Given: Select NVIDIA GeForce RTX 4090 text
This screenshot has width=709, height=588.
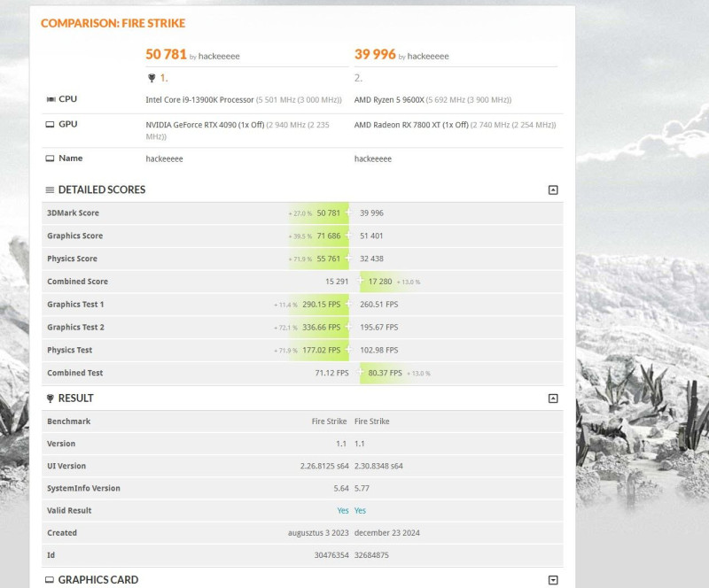Looking at the screenshot, I should click(191, 125).
